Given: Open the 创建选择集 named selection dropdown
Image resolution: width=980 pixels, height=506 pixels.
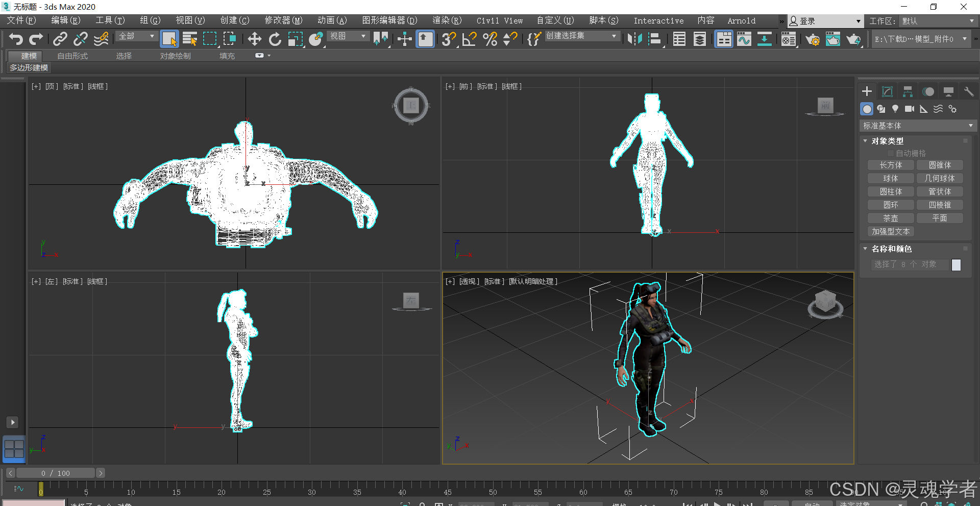Looking at the screenshot, I should tap(582, 36).
